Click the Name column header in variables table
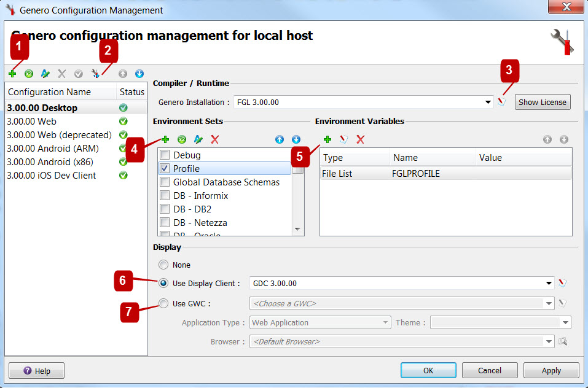 (x=433, y=158)
